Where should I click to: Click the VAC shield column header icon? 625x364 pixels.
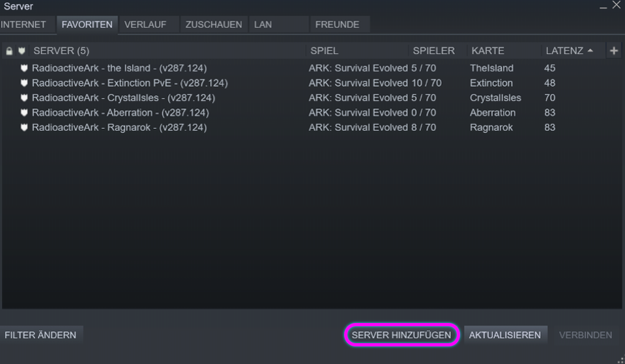22,51
